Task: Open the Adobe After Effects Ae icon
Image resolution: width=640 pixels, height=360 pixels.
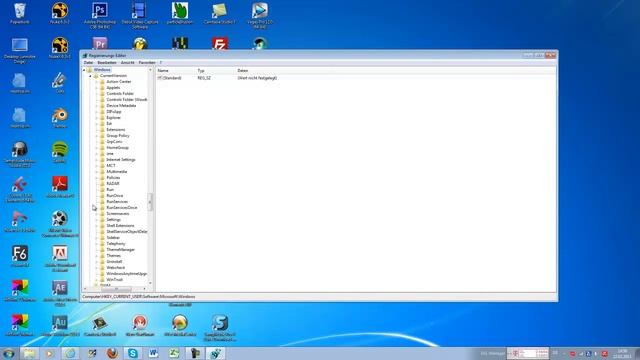Action: pyautogui.click(x=60, y=293)
